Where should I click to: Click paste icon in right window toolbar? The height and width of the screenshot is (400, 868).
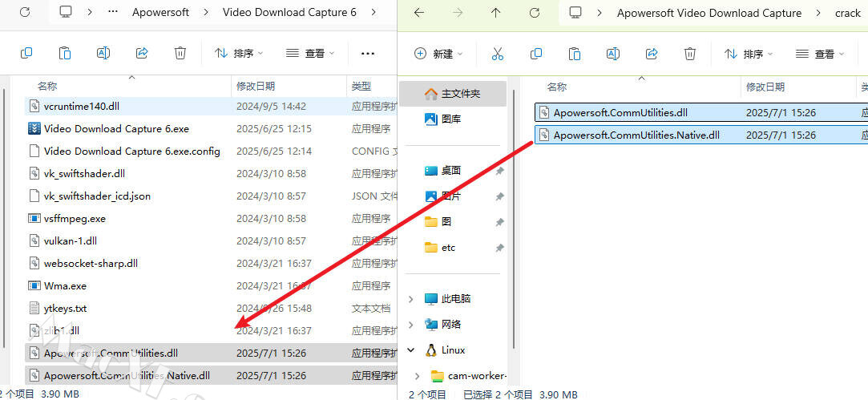tap(575, 54)
